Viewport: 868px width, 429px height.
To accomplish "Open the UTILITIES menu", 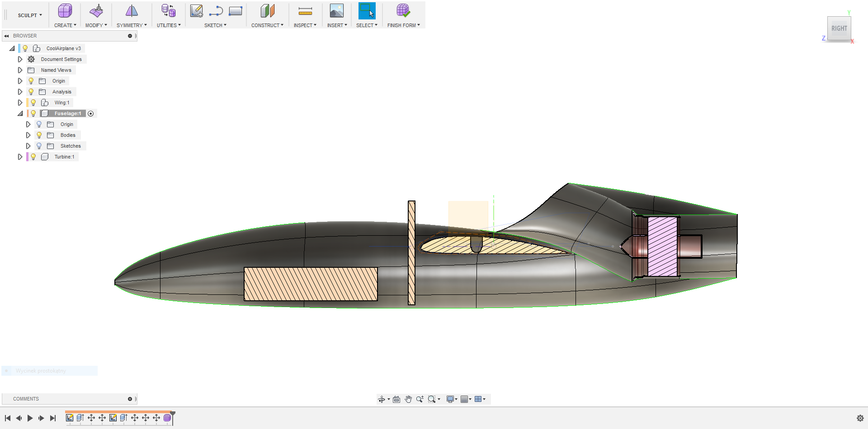I will click(x=169, y=25).
